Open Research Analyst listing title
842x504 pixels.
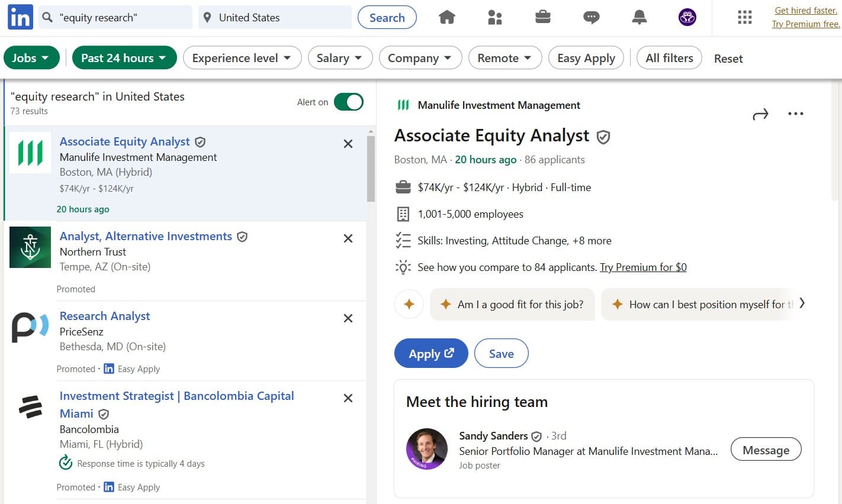pyautogui.click(x=105, y=316)
